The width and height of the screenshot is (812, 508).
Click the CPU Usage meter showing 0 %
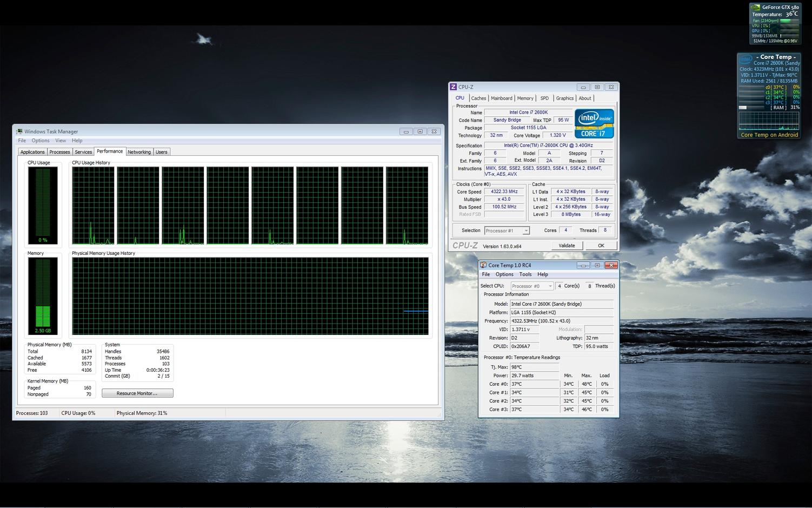coord(43,206)
